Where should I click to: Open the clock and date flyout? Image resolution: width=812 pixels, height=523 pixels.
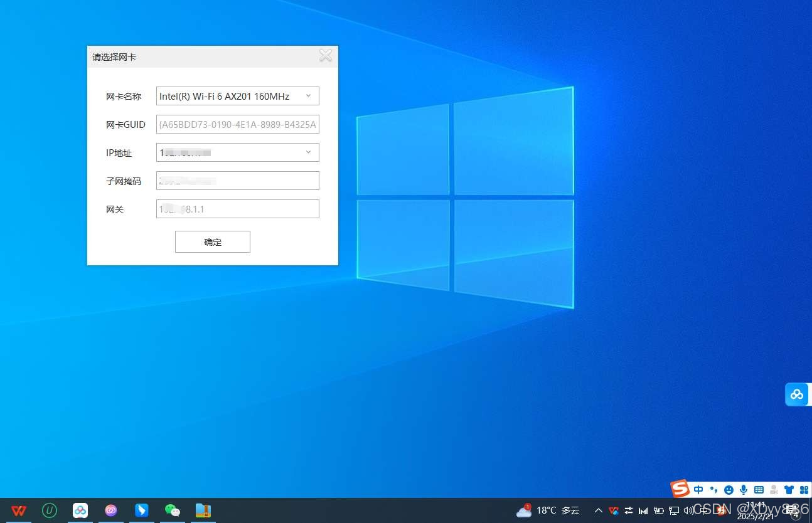[x=756, y=510]
